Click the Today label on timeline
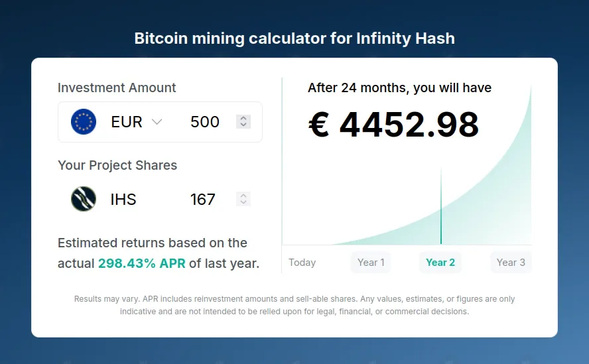Viewport: 589px width, 364px height. (302, 262)
